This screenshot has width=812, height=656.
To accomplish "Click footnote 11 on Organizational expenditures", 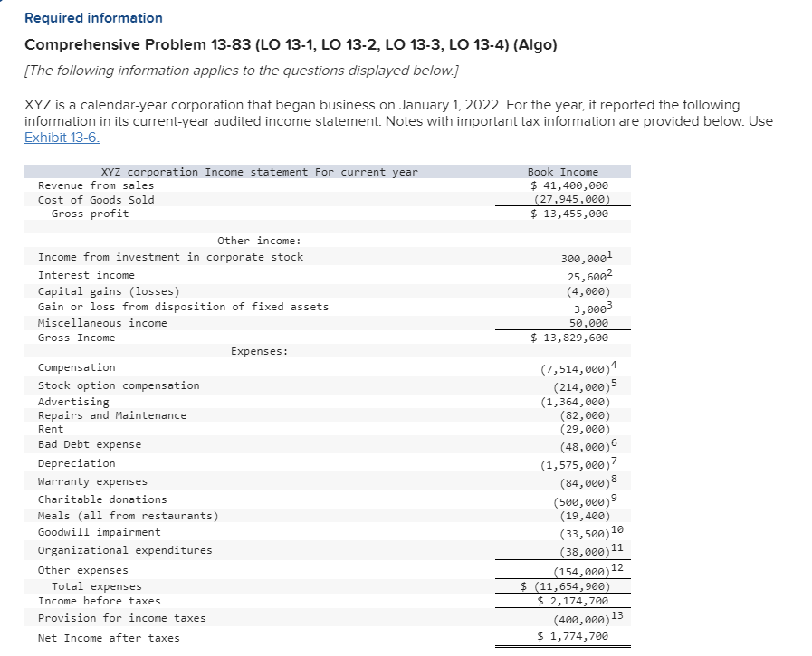I will 616,548.
